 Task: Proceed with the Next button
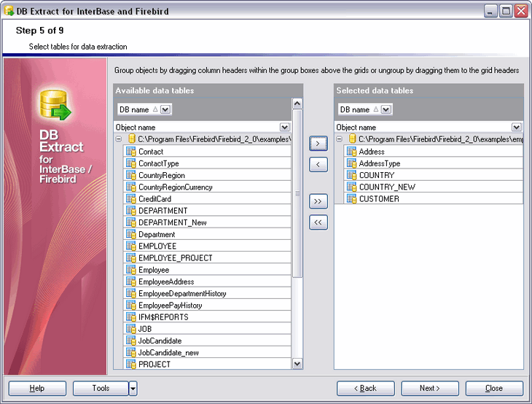coord(430,389)
